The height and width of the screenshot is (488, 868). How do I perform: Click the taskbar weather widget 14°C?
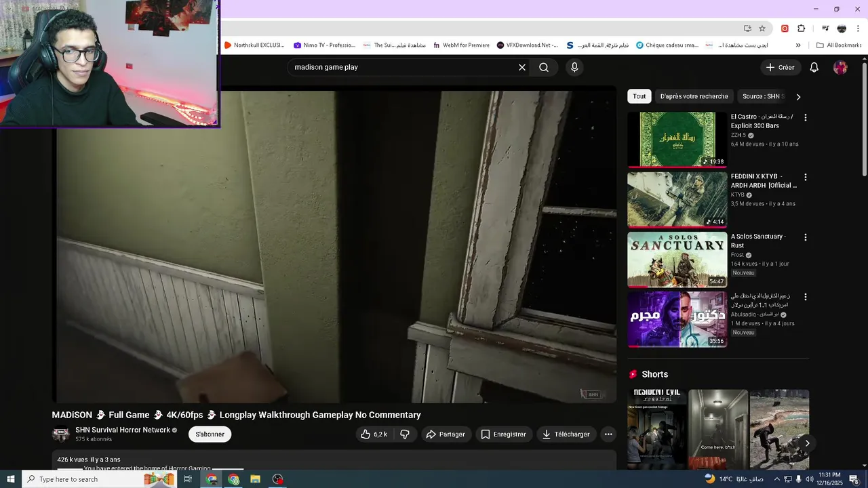(x=734, y=479)
